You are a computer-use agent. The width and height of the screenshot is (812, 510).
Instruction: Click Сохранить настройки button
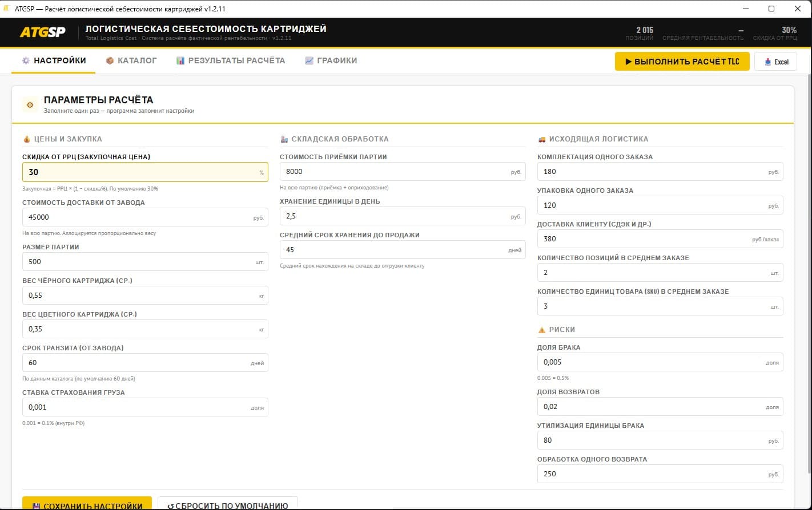[87, 504]
